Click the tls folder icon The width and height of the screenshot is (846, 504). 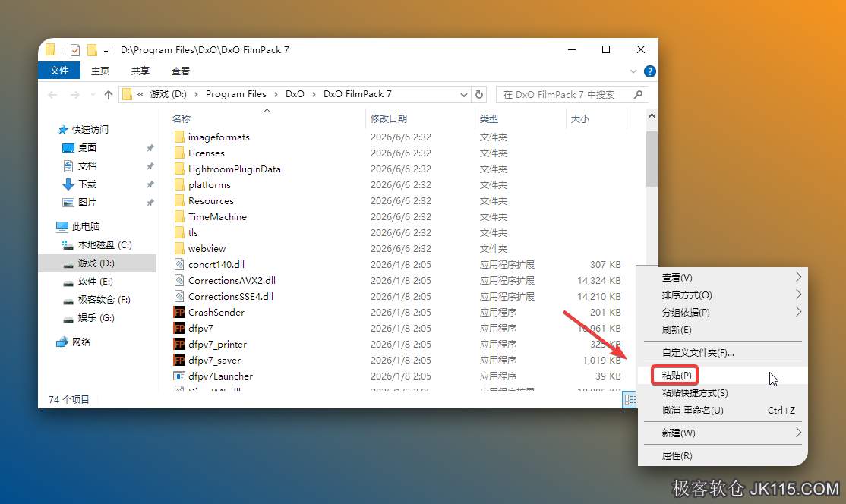[x=179, y=232]
